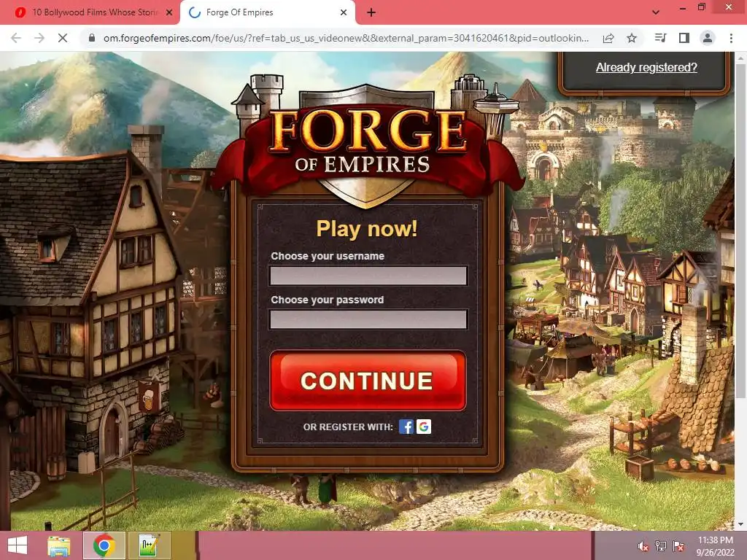The height and width of the screenshot is (560, 747).
Task: Open the Action Center flag icon
Action: (678, 546)
